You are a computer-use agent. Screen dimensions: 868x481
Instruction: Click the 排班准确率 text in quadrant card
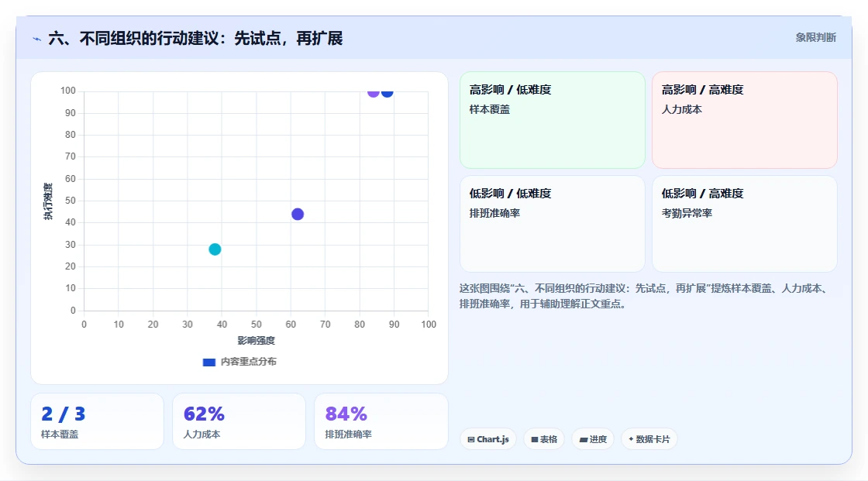pos(494,213)
